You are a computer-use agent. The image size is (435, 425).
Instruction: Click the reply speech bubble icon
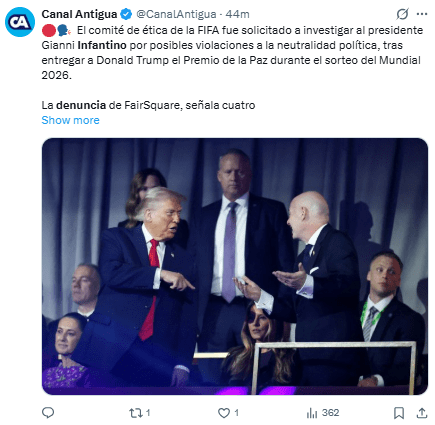48,413
